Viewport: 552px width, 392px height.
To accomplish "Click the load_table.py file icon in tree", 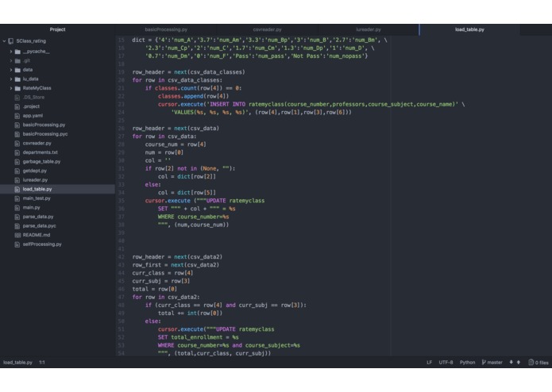I will [17, 189].
